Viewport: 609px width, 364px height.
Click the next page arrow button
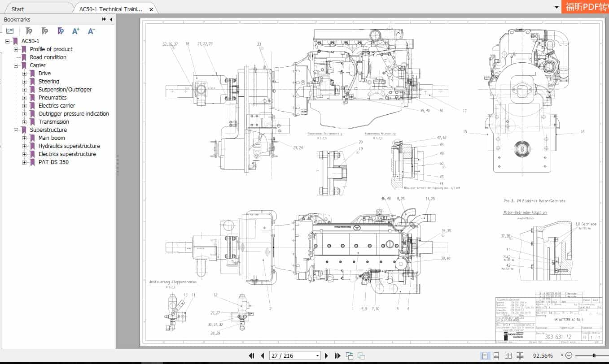tap(326, 355)
